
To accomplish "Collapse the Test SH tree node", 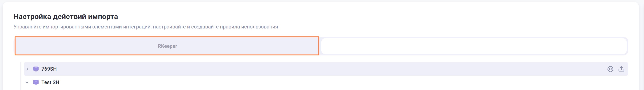I will pyautogui.click(x=27, y=82).
